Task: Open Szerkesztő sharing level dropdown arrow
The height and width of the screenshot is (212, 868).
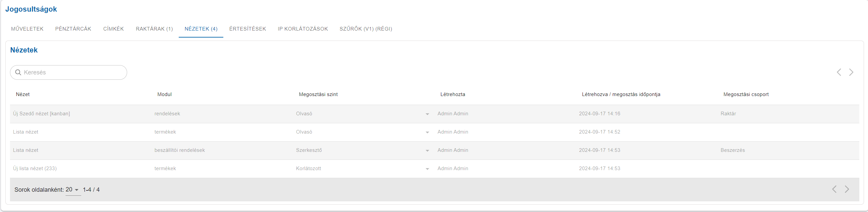Action: pyautogui.click(x=427, y=151)
